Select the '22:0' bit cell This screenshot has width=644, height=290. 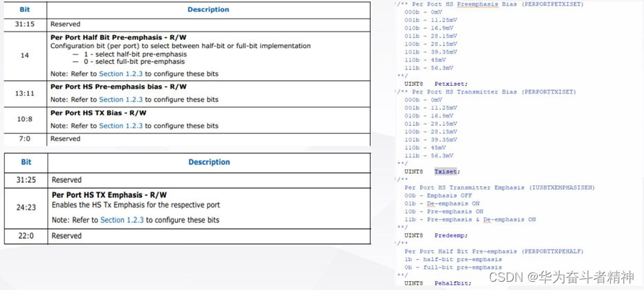click(x=25, y=236)
